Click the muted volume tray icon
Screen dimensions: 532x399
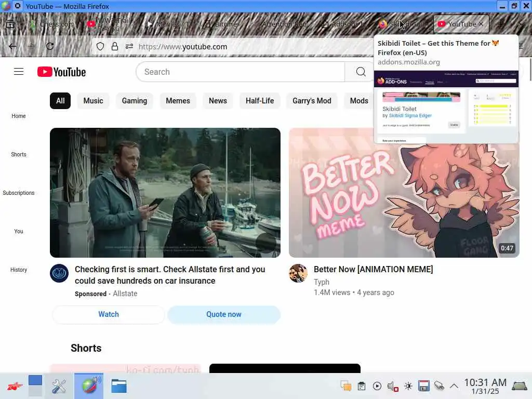(393, 386)
